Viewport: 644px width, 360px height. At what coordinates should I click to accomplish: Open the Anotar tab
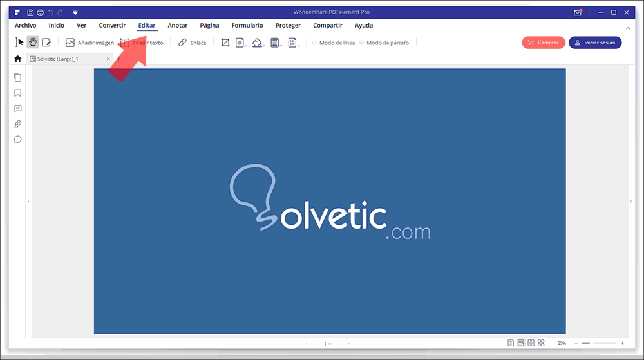click(178, 26)
